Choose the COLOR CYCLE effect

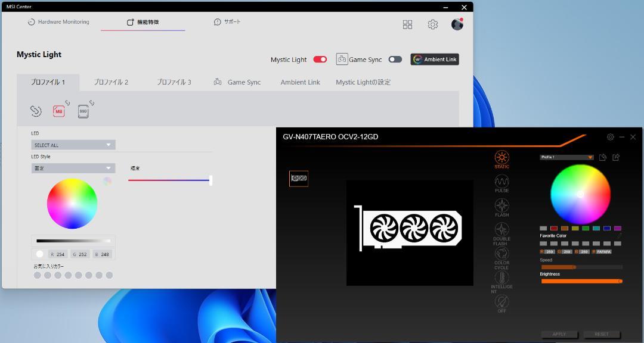501,253
